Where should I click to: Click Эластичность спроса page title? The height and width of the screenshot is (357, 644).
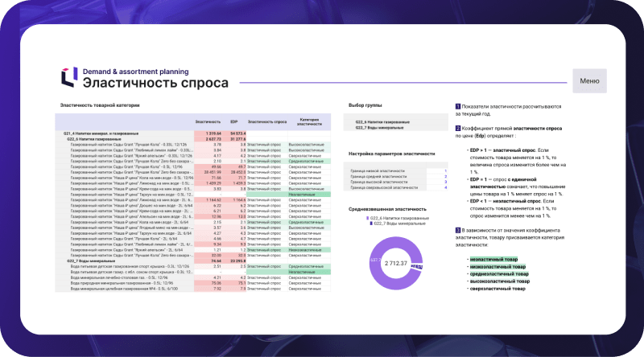[155, 83]
